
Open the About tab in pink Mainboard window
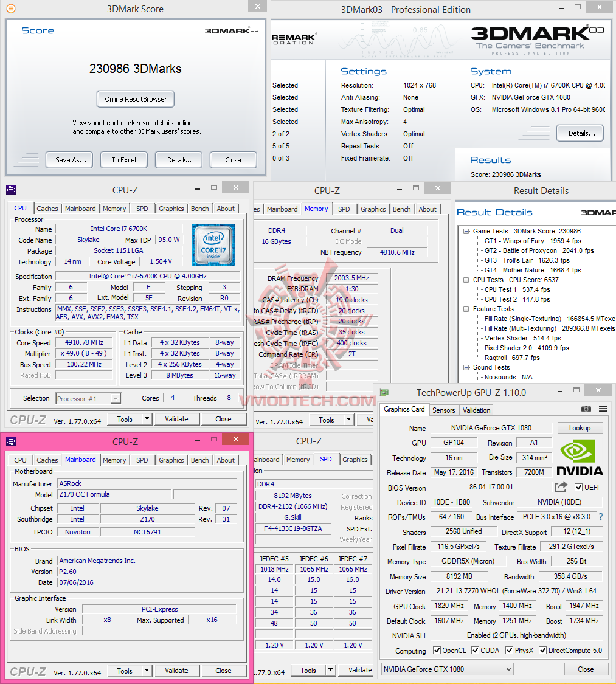point(226,460)
